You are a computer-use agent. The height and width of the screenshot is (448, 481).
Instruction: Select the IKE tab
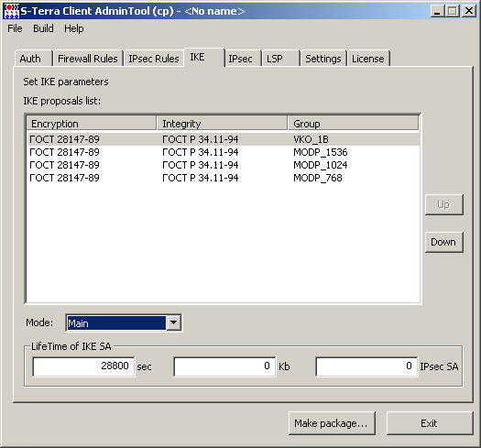204,57
